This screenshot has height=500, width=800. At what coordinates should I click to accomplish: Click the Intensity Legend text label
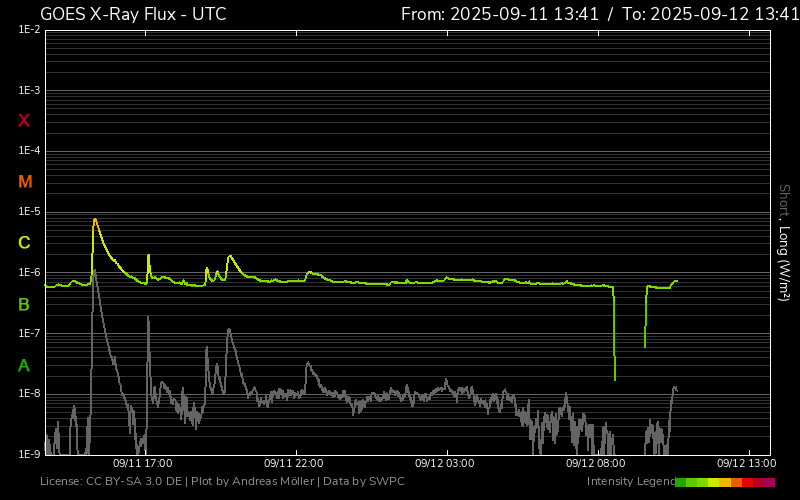pyautogui.click(x=630, y=482)
